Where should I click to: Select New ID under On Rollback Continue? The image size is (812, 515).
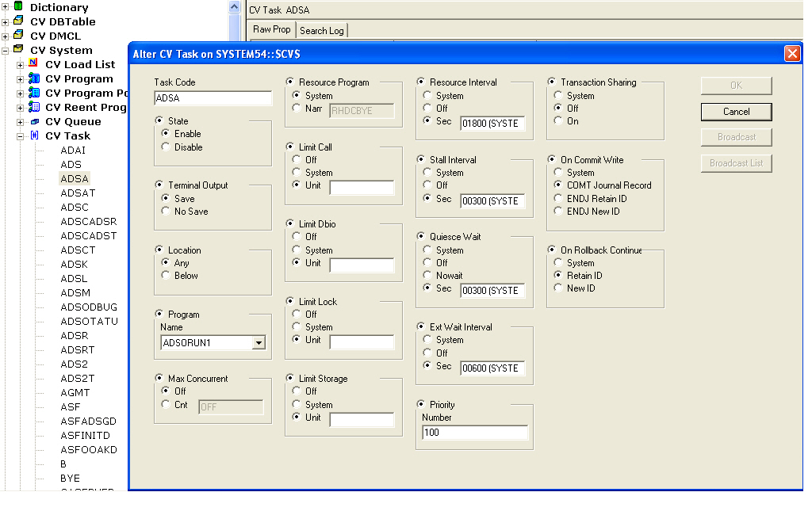[558, 288]
